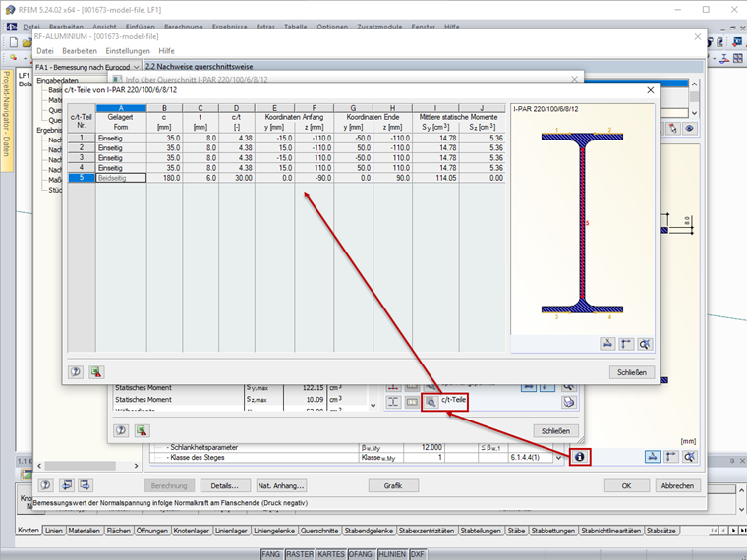747x560 pixels.
Task: Click Sy value 114.05 cell
Action: (x=435, y=178)
